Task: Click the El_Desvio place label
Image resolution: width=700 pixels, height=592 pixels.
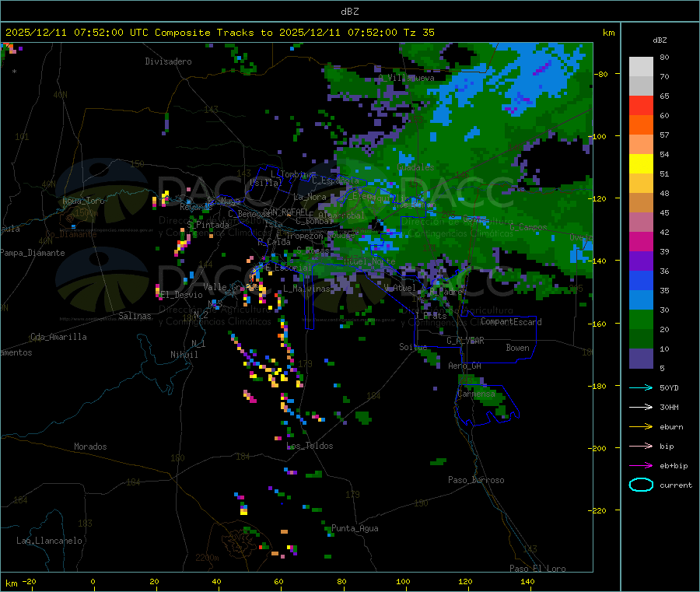Action: [x=181, y=295]
